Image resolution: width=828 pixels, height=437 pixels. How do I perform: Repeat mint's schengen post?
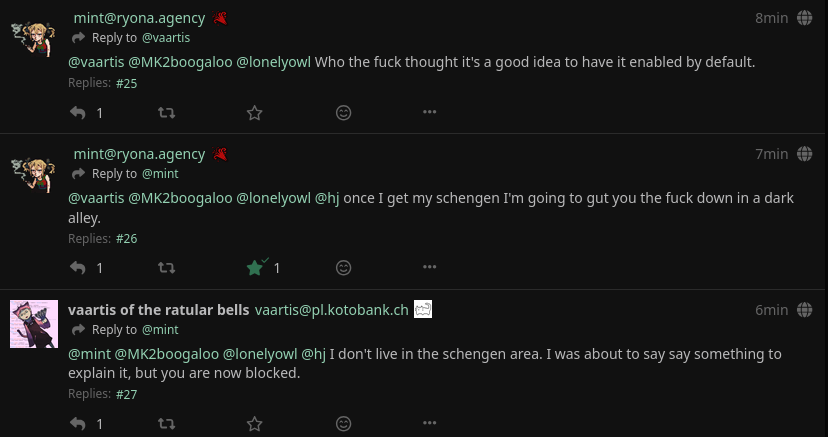166,268
